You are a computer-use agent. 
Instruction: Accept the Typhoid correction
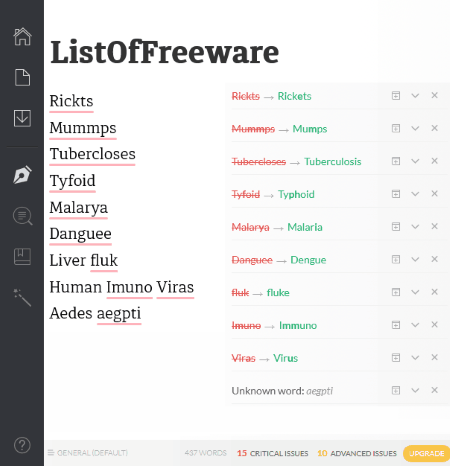pos(296,194)
